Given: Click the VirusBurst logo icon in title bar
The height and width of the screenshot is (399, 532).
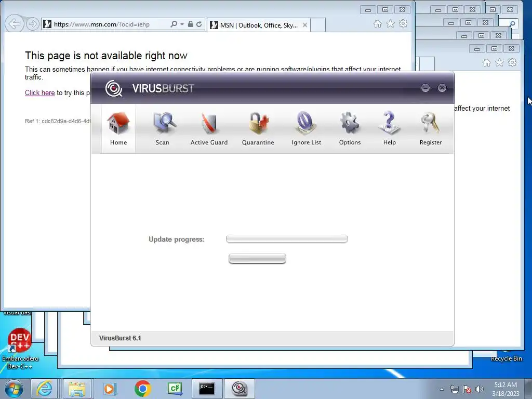Looking at the screenshot, I should (x=114, y=88).
